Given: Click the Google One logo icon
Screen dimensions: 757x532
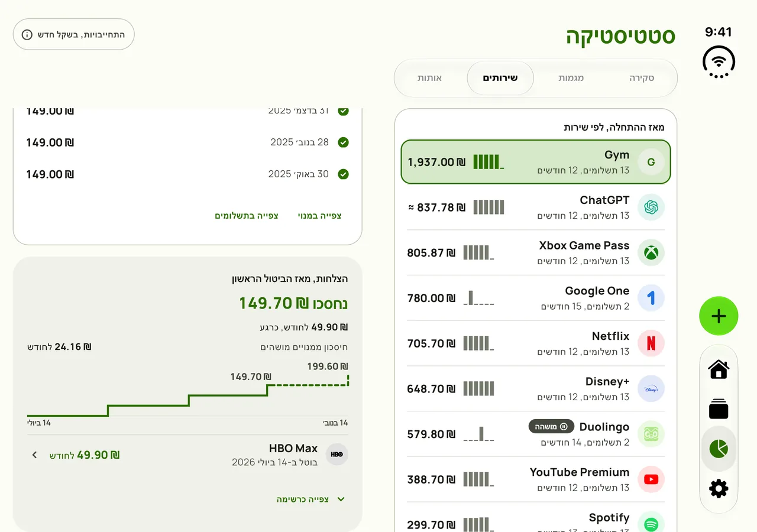Looking at the screenshot, I should (651, 298).
